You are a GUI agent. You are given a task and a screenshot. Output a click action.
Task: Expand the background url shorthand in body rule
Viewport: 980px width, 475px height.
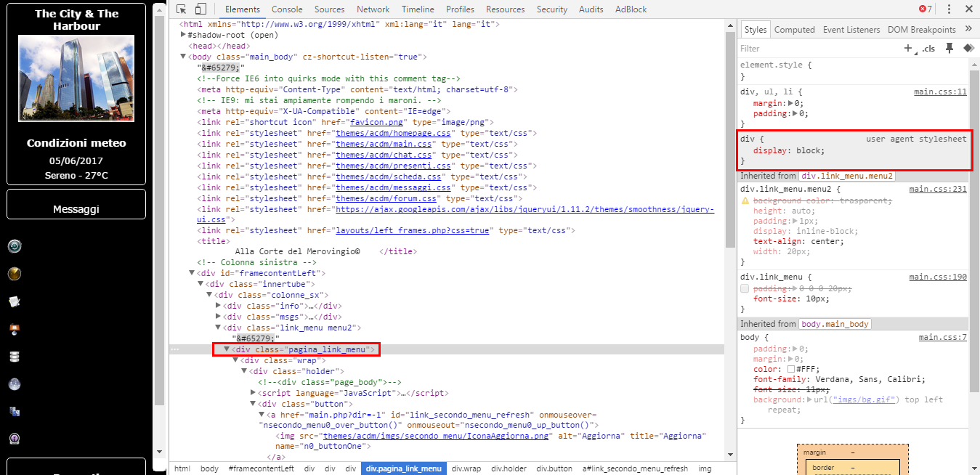[x=810, y=400]
